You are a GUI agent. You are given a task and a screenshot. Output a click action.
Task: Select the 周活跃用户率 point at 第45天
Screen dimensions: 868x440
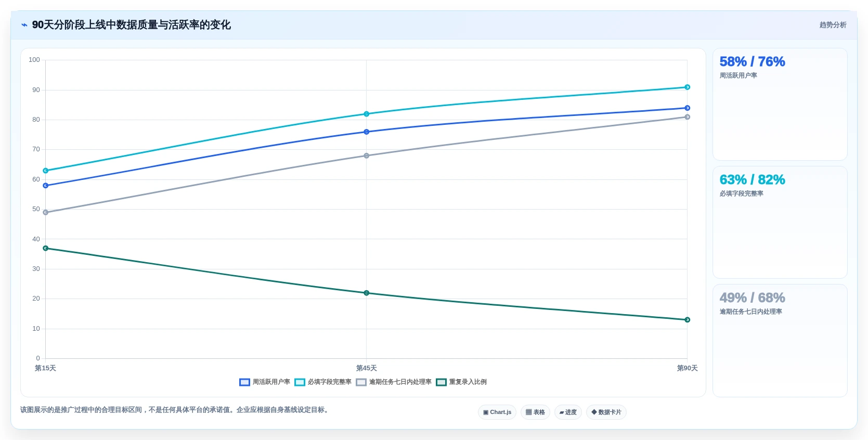tap(367, 132)
